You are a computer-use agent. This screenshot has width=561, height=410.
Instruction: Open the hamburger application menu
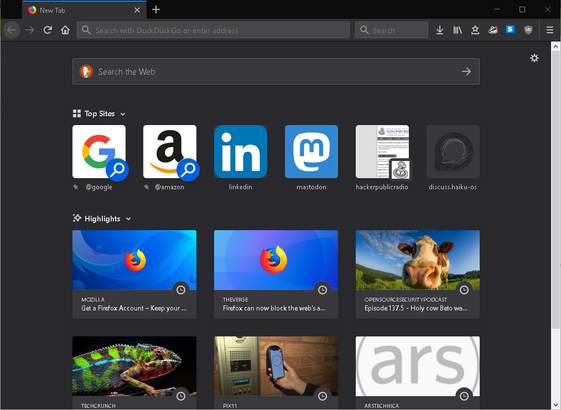[x=550, y=30]
